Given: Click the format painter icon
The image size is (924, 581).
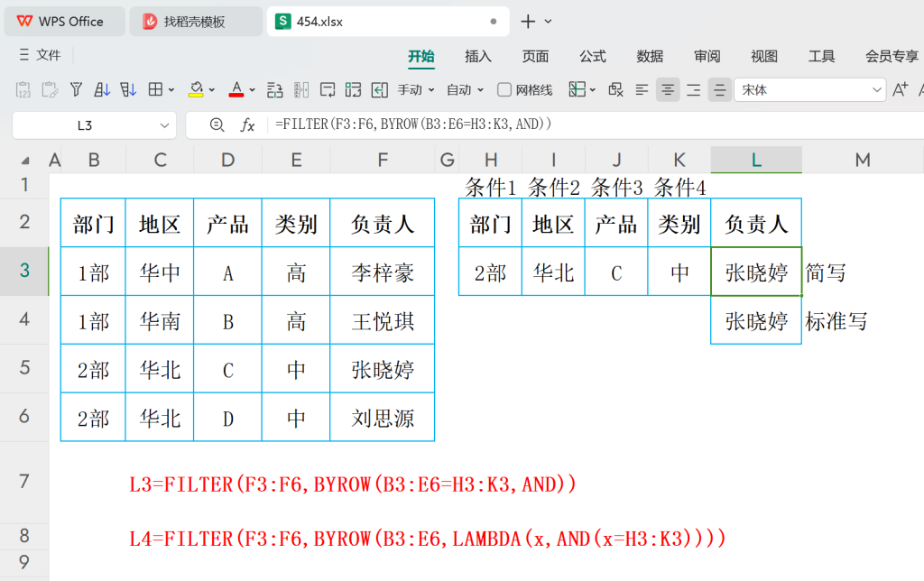Looking at the screenshot, I should [50, 89].
